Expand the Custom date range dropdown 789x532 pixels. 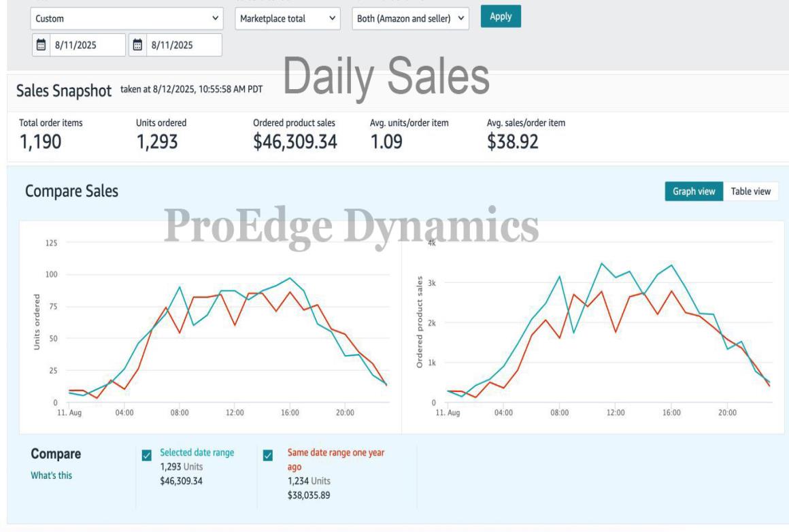(x=127, y=18)
